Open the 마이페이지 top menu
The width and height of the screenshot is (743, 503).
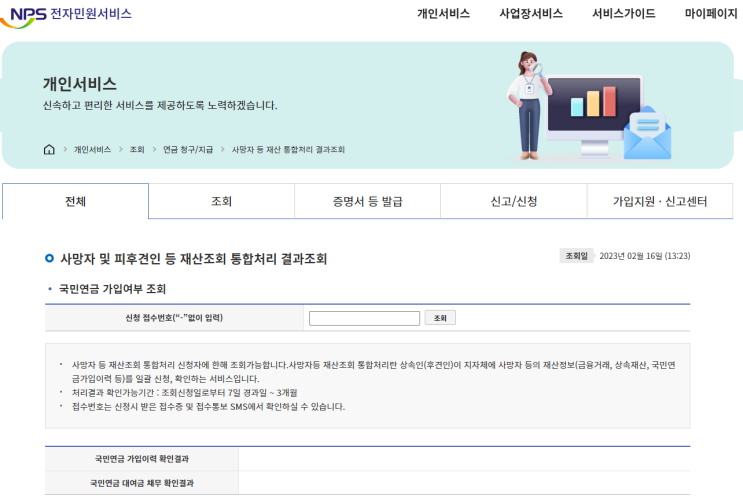click(711, 14)
